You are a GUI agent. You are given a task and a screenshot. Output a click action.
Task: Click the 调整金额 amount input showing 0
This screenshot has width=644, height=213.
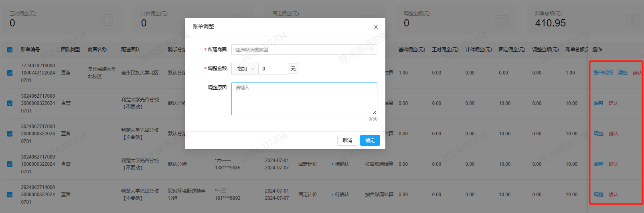click(x=273, y=69)
